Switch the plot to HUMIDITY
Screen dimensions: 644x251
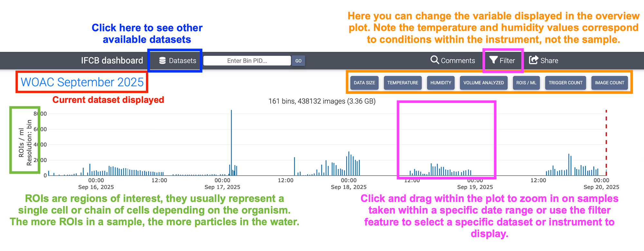pos(440,83)
